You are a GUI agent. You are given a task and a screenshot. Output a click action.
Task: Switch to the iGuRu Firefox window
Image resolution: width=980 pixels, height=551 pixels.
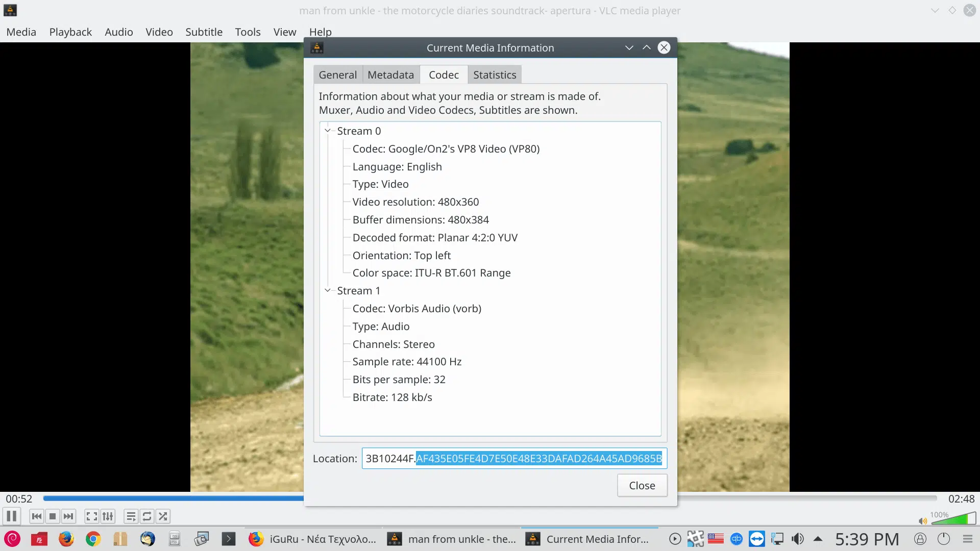click(313, 539)
